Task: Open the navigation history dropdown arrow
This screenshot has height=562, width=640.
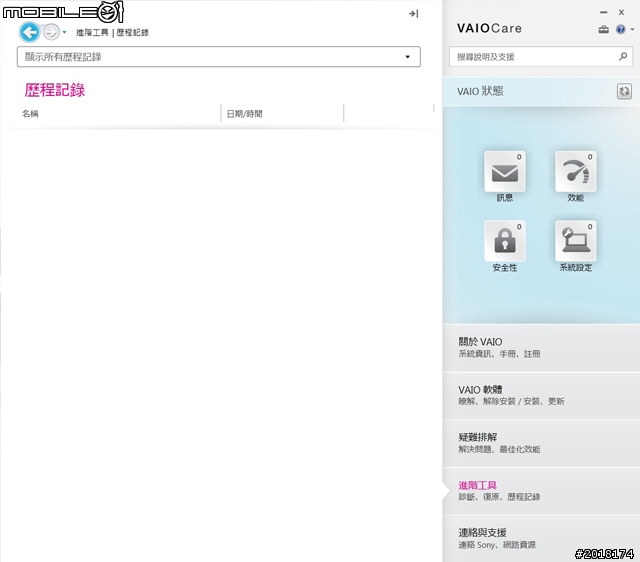Action: tap(64, 32)
